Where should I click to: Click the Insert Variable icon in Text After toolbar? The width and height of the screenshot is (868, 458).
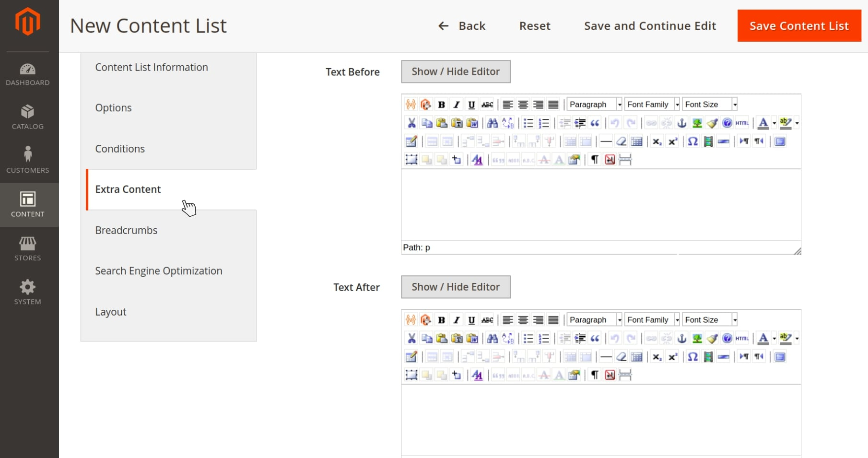(411, 320)
